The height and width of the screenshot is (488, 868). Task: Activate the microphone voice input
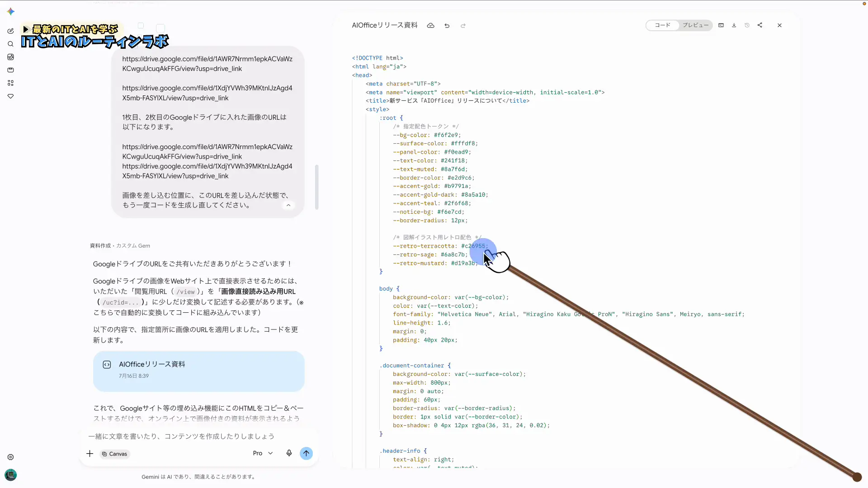coord(289,453)
